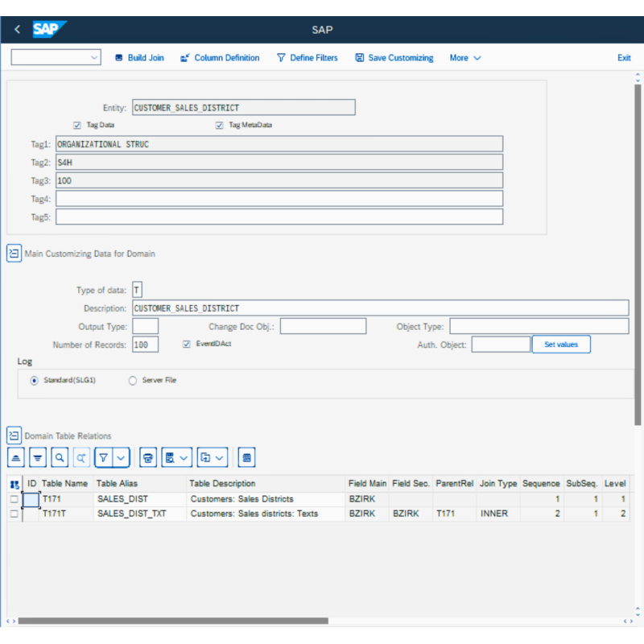The width and height of the screenshot is (644, 644).
Task: Toggle the Tag MetaData checkbox
Action: click(219, 126)
